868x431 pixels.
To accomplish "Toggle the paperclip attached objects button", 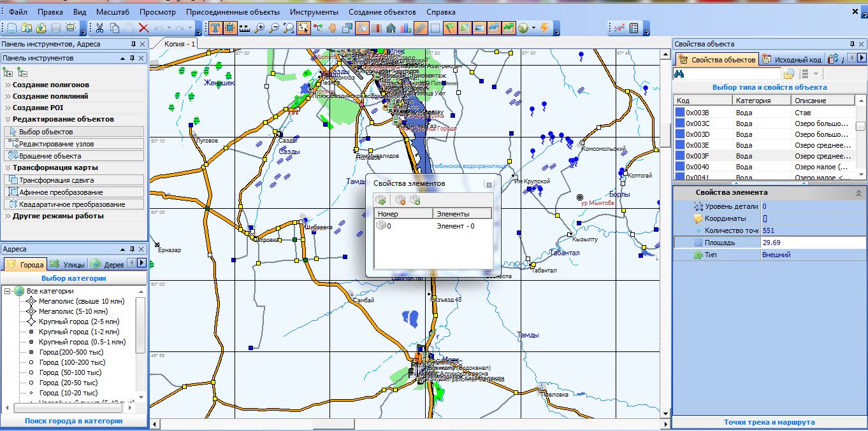I will [x=420, y=28].
